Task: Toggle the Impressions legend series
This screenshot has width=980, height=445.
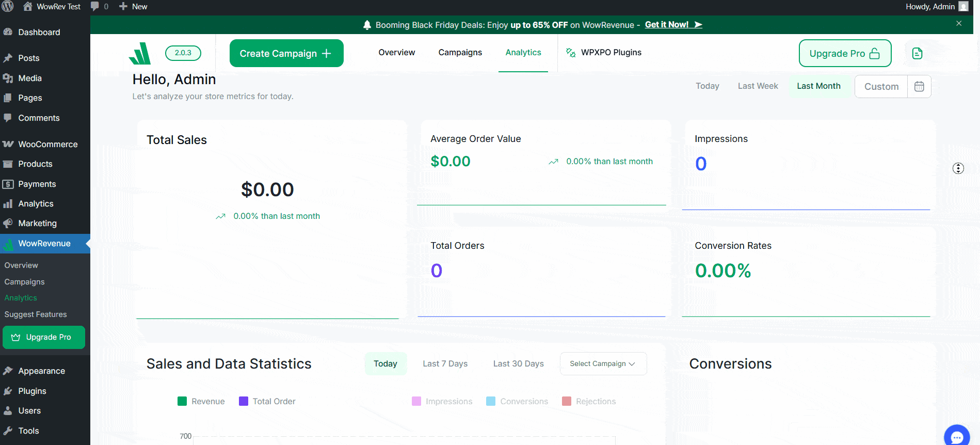Action: tap(442, 402)
